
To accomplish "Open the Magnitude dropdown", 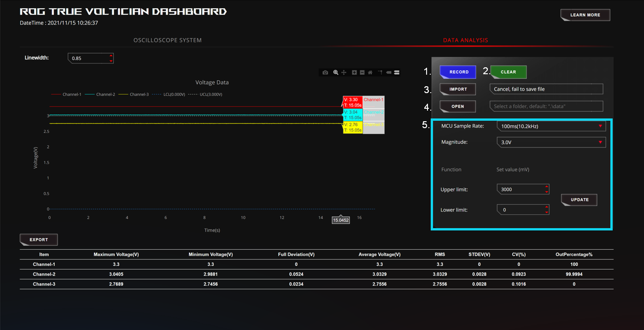I will click(551, 142).
